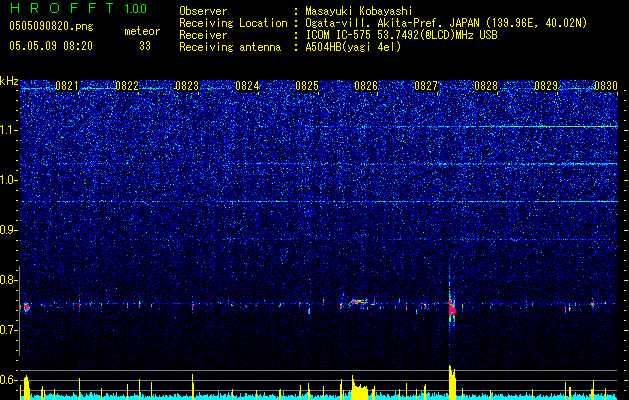
Task: Click the A504HB(yagi 4el) antenna text
Action: [x=353, y=47]
